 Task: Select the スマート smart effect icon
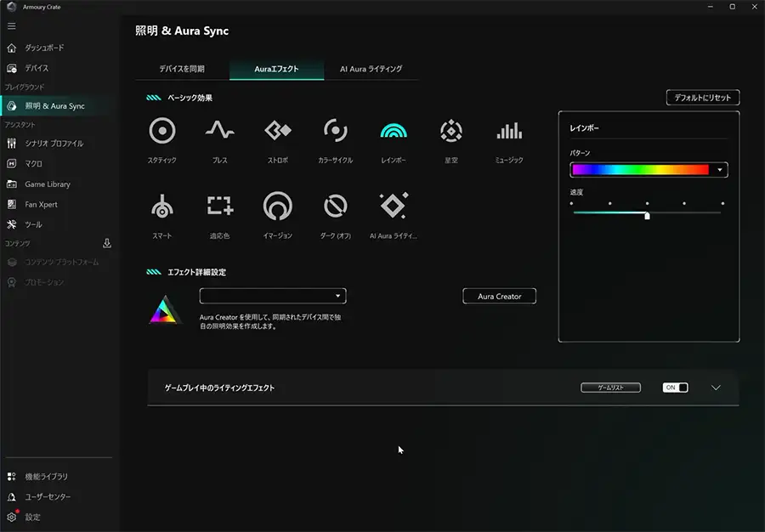(x=162, y=206)
